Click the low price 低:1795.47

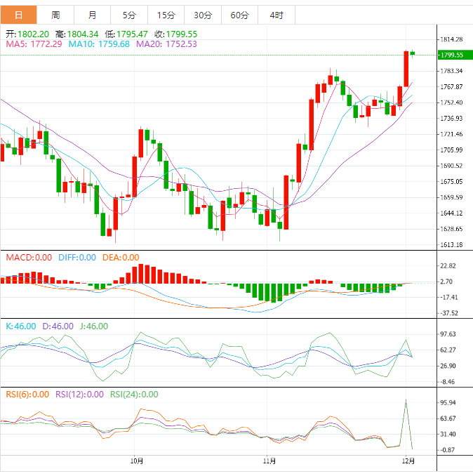point(126,34)
